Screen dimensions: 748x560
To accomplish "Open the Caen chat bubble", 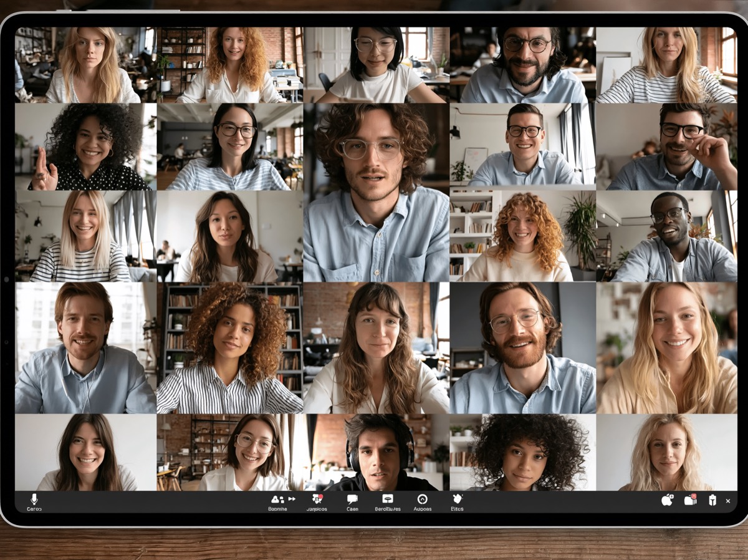I will coord(352,499).
